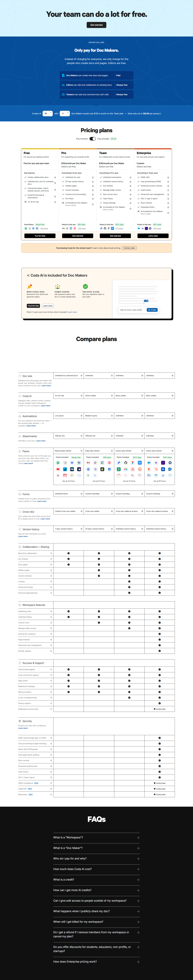
Task: Click the GitHub icon in the Team Packs compare cell
Action: click(126, 463)
